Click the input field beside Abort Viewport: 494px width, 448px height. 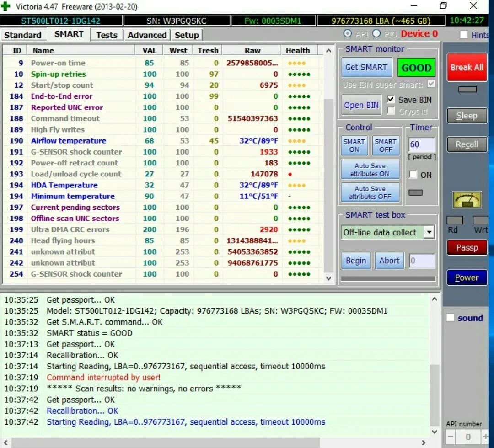coord(422,261)
